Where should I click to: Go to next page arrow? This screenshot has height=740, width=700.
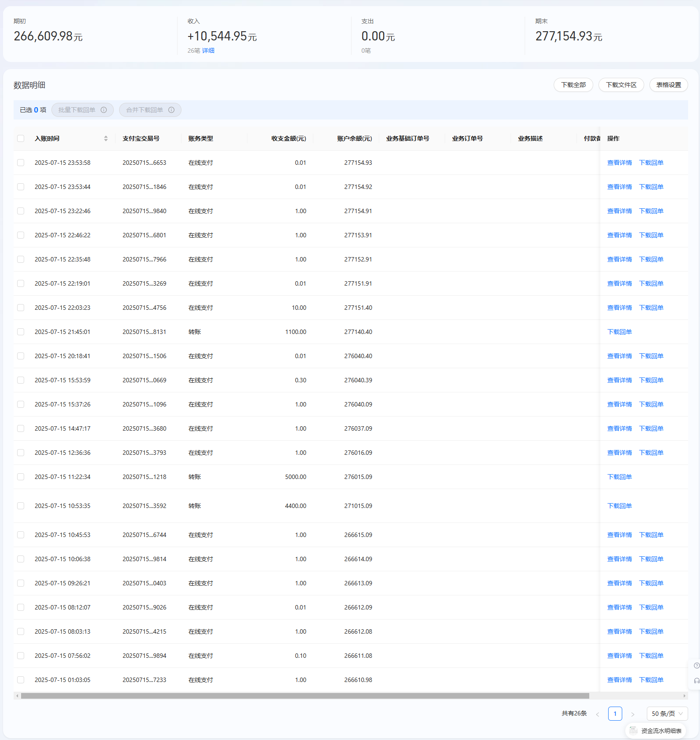click(633, 714)
